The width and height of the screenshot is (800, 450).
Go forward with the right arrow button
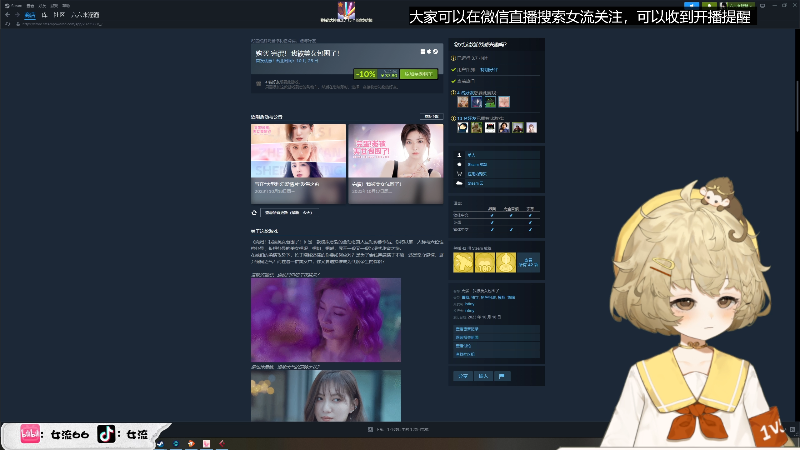pos(17,15)
